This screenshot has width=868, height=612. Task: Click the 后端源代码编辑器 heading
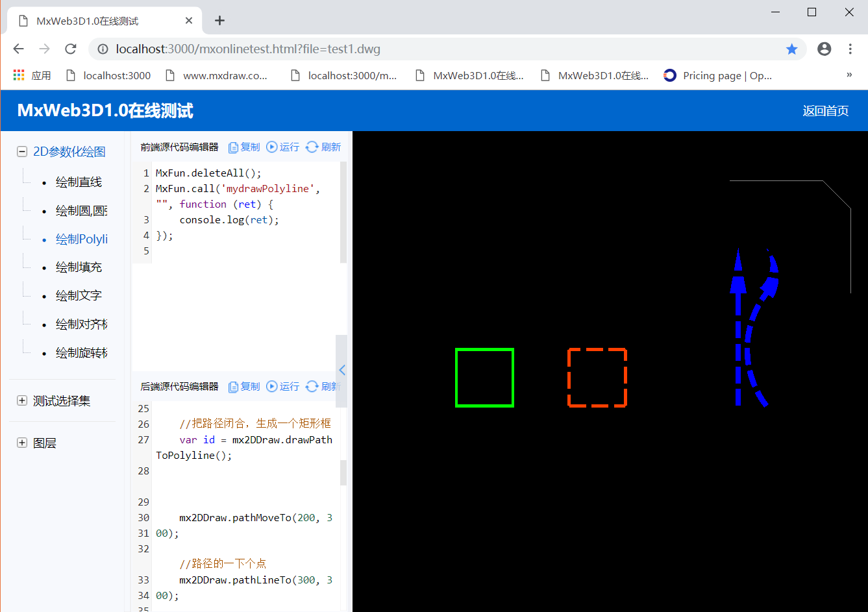coord(179,387)
